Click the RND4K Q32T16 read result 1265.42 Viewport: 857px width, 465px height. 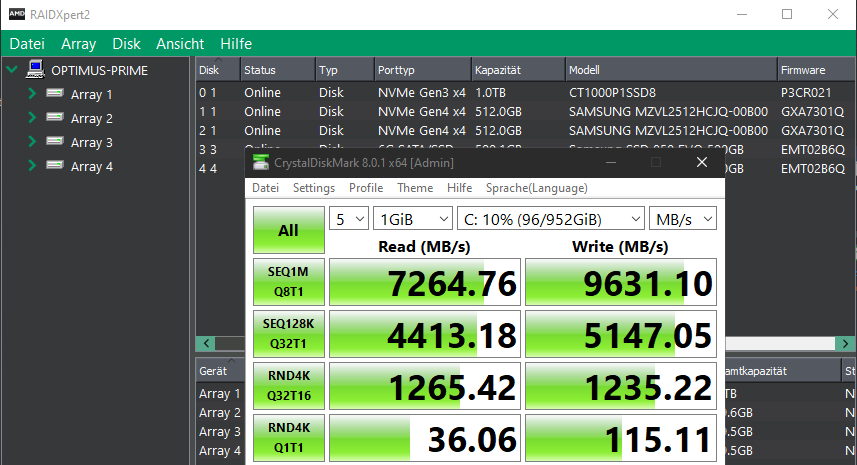(425, 386)
